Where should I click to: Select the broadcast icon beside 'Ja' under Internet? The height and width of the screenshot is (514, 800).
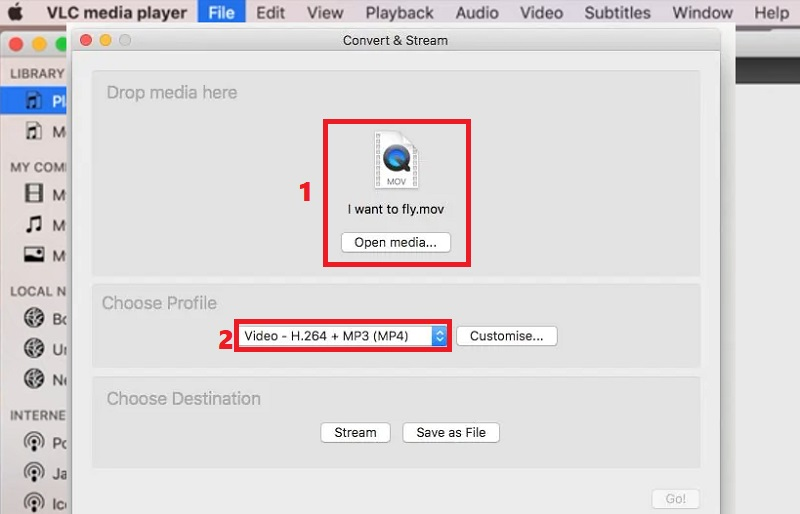(34, 472)
